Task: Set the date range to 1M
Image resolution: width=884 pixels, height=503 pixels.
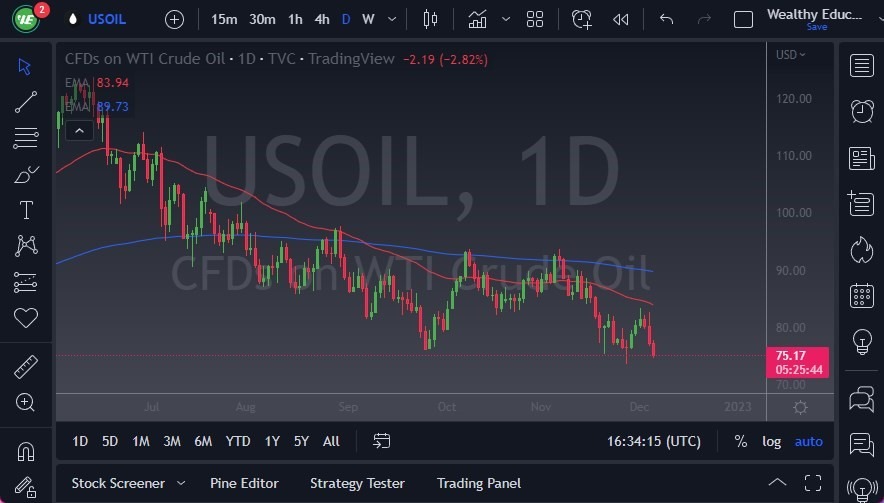Action: (141, 442)
